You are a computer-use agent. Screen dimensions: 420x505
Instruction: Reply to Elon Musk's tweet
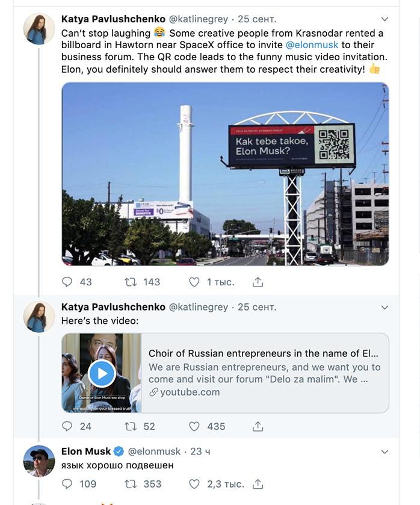point(67,484)
